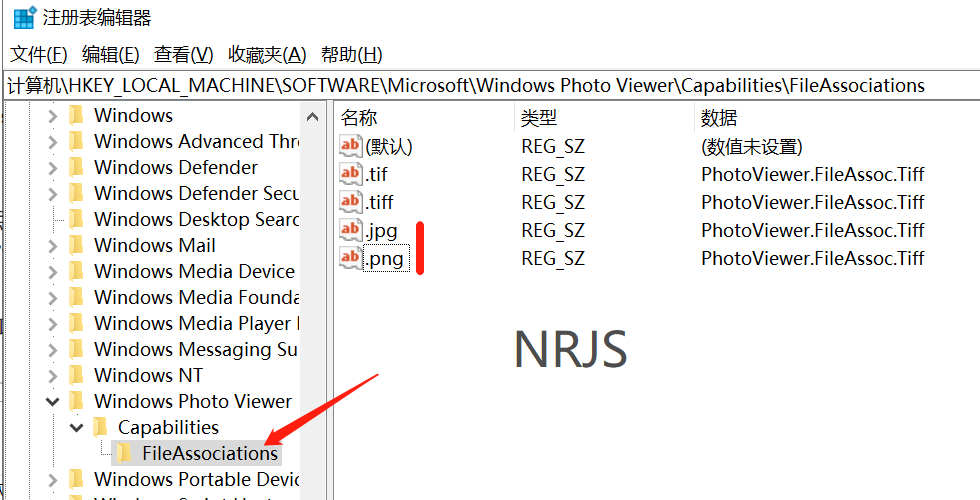Click tree pane scrollbar up arrow

point(312,117)
